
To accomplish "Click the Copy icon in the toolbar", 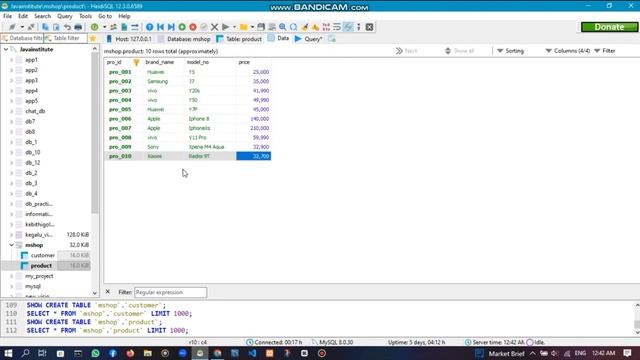I will [45, 27].
